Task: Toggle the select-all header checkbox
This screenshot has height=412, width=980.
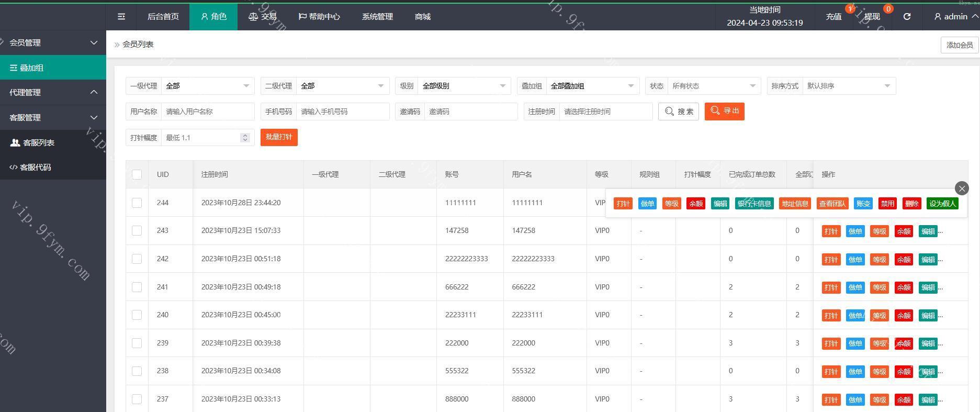Action: (x=137, y=174)
